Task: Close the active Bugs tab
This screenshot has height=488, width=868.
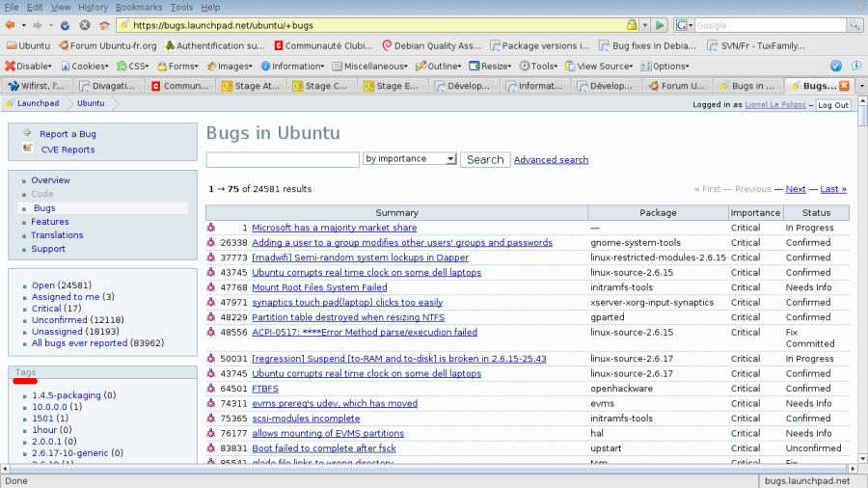Action: click(844, 86)
